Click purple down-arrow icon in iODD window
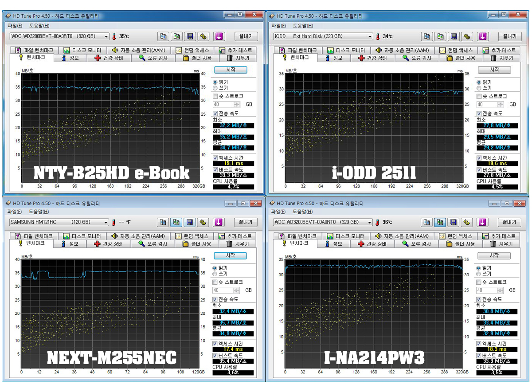 (483, 36)
